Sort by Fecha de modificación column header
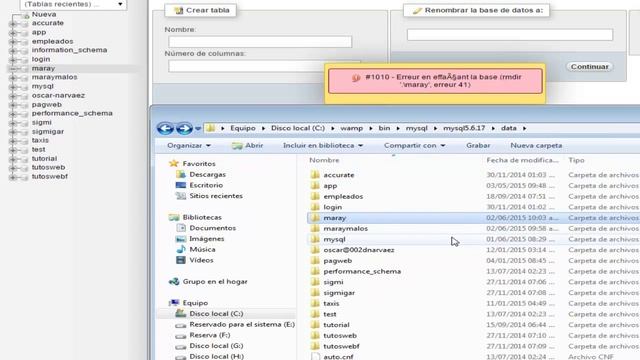Screen dimensions: 640x360 tap(522, 160)
